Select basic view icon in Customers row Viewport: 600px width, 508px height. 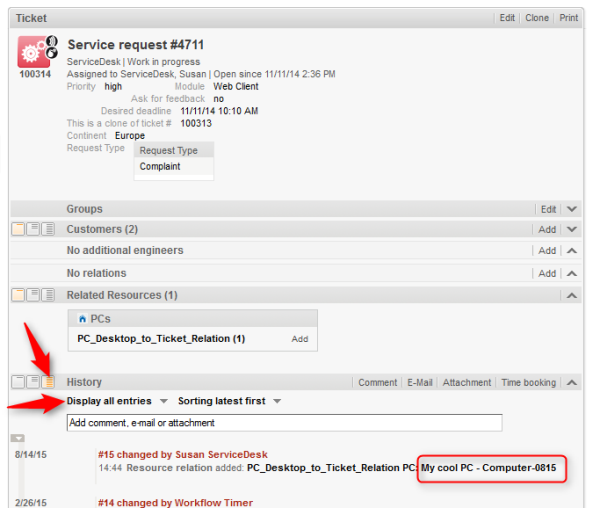click(18, 229)
